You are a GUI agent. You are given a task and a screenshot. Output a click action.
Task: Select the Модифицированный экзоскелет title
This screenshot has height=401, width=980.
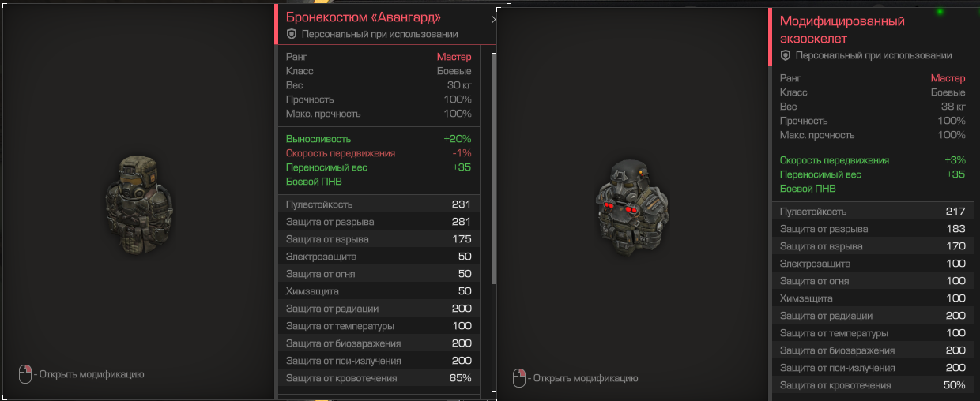[842, 29]
